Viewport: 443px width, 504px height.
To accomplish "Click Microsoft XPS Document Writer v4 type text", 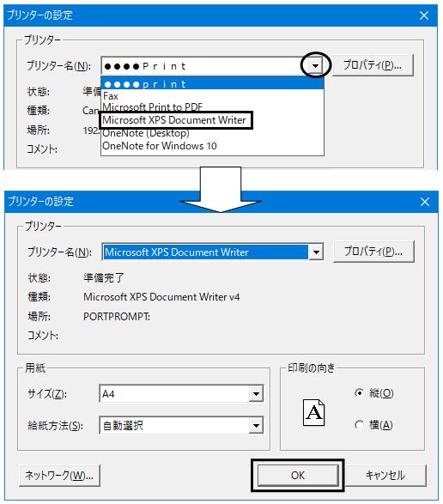I will point(161,297).
